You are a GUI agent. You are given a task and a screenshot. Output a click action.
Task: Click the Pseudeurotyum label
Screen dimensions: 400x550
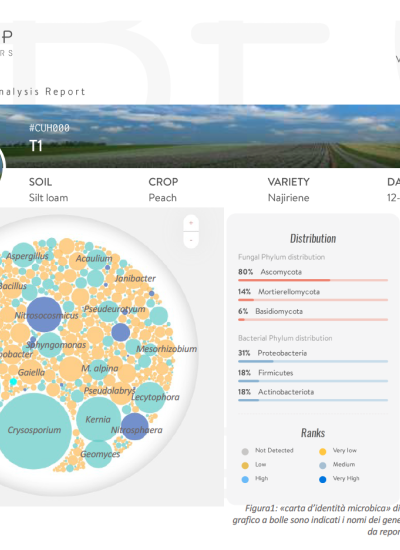[x=114, y=309]
